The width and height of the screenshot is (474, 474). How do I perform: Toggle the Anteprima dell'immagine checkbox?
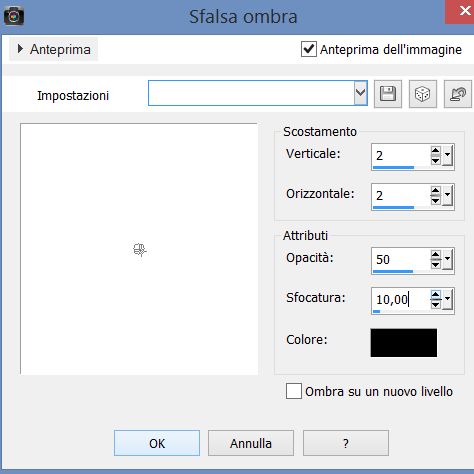tap(309, 49)
